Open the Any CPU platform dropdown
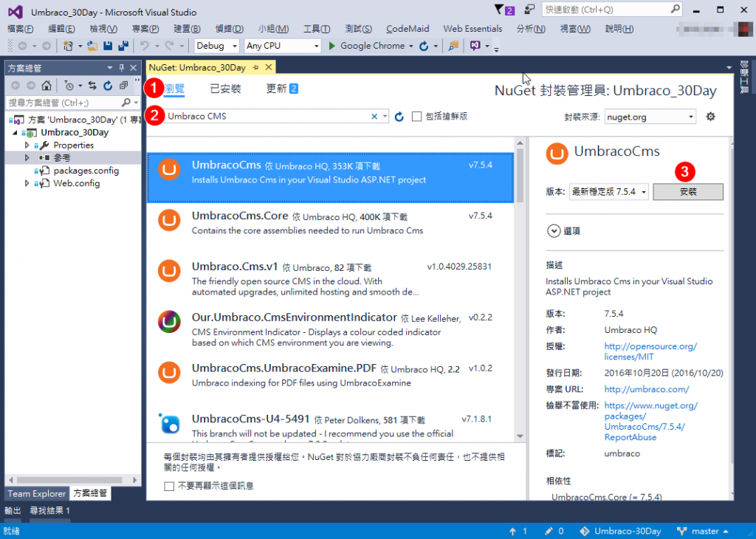756x539 pixels. pos(283,46)
